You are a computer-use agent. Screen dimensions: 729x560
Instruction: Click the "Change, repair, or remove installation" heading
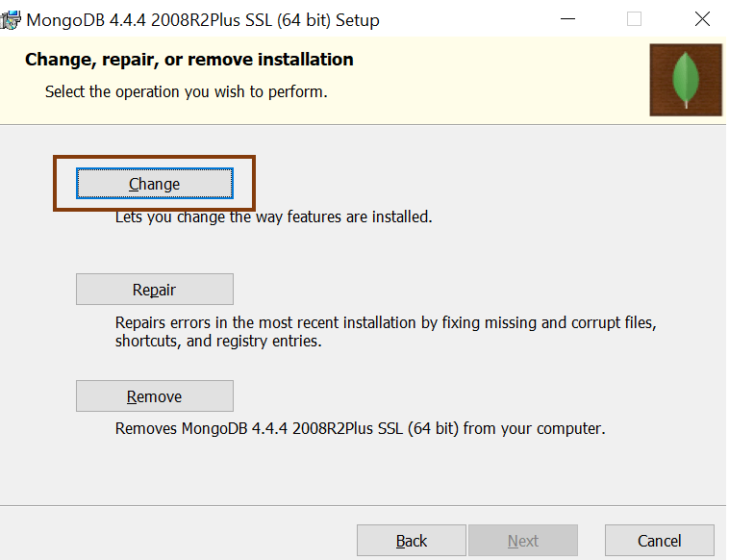click(x=189, y=60)
